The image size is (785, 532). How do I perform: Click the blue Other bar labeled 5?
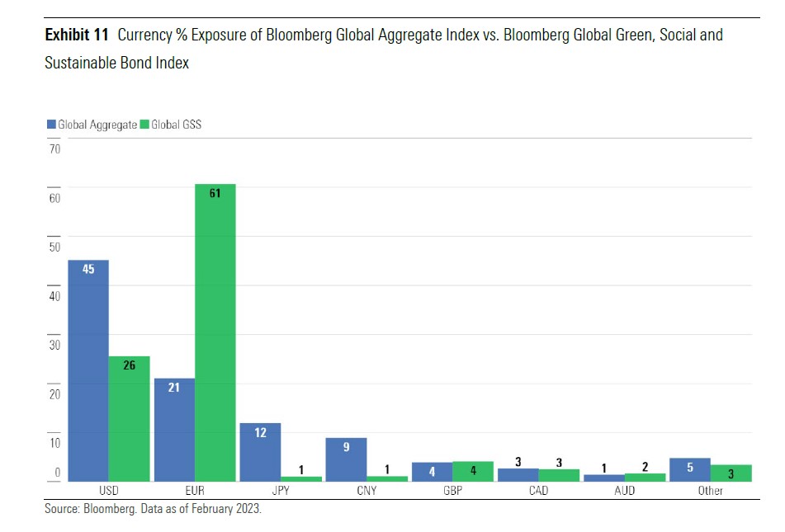pos(690,469)
